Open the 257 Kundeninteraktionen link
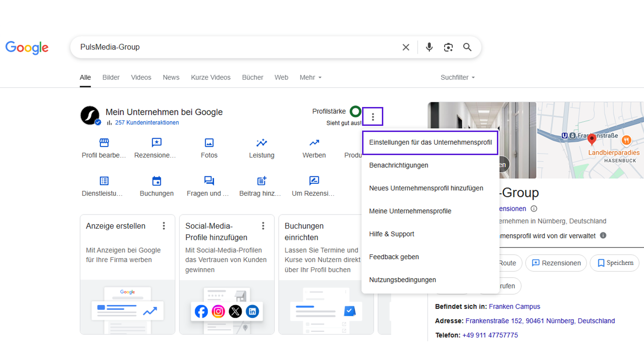644x362 pixels. coord(147,123)
